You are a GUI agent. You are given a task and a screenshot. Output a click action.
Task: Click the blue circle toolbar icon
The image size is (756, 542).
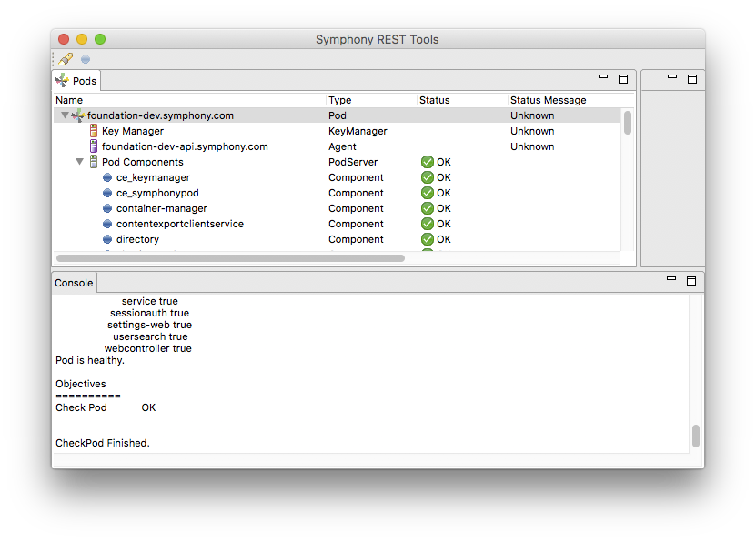click(x=86, y=59)
